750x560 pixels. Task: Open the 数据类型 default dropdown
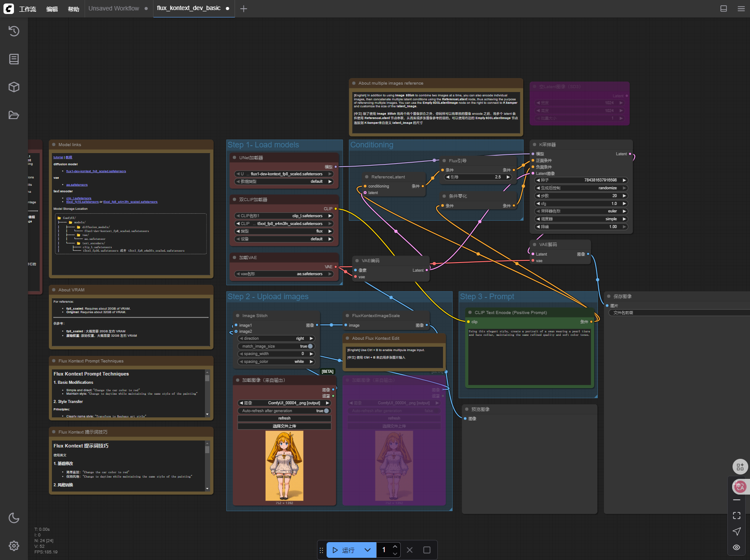click(284, 181)
